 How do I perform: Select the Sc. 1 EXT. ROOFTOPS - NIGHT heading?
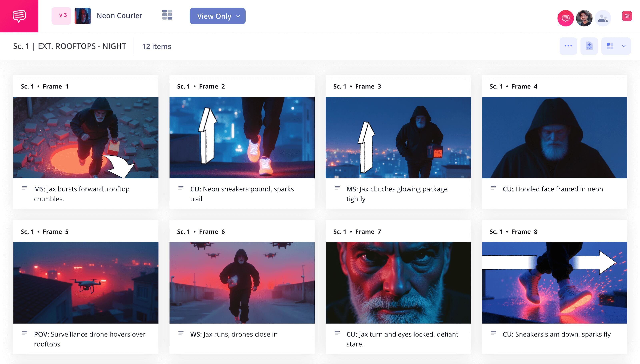[x=70, y=46]
